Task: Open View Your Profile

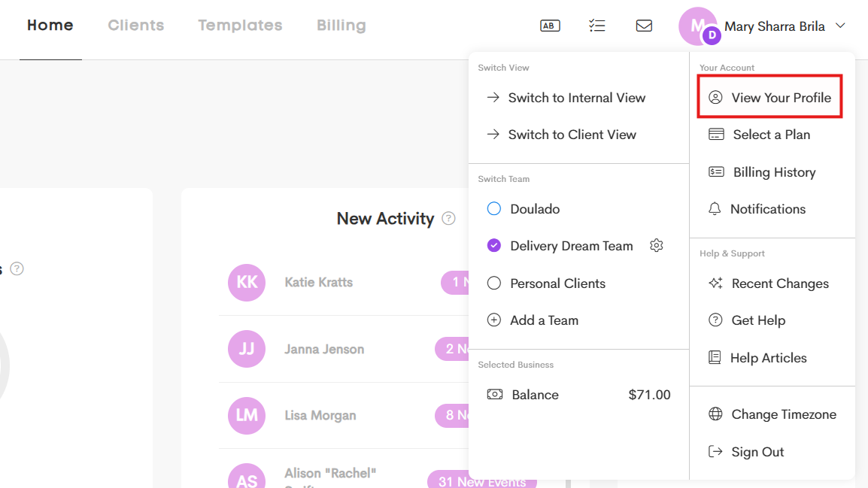Action: (x=770, y=98)
